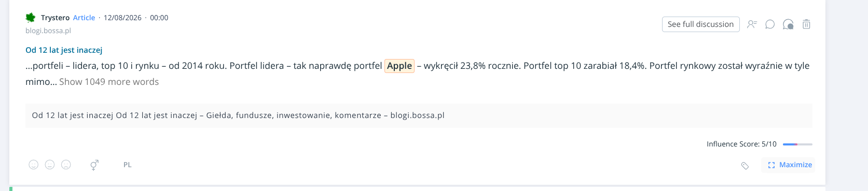The image size is (868, 191).
Task: Click the speech bubble icon with dot
Action: 788,24
